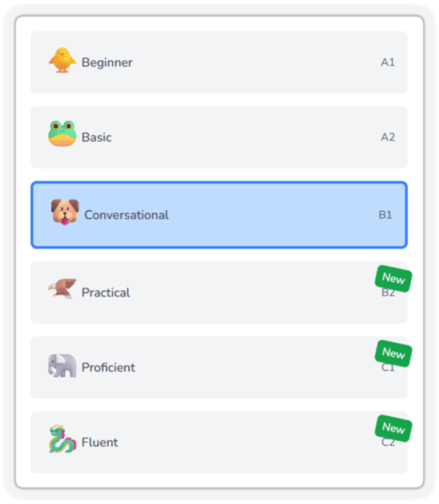Click the New badge on Practical
Image resolution: width=439 pixels, height=504 pixels.
(393, 279)
